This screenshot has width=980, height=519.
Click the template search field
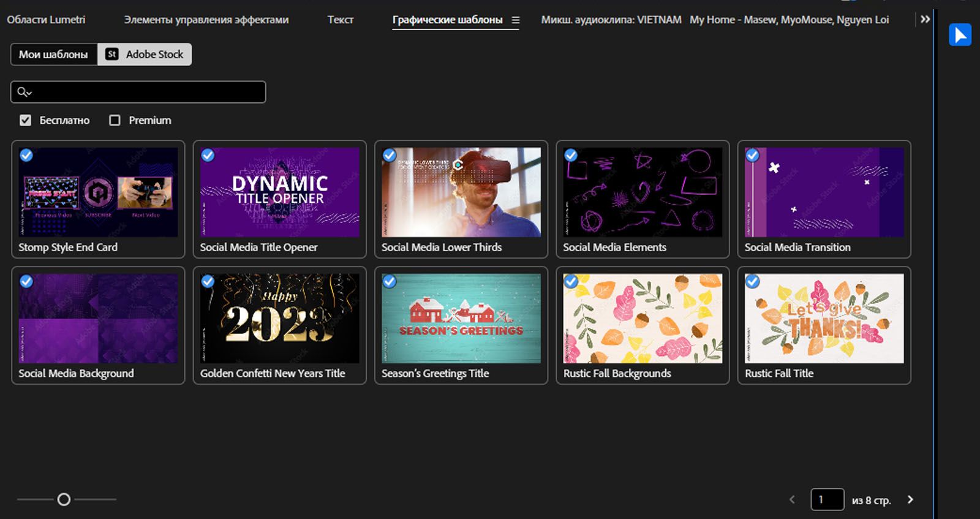[138, 92]
